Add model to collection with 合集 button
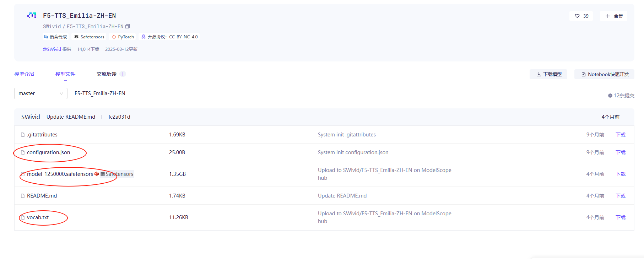 (x=614, y=16)
